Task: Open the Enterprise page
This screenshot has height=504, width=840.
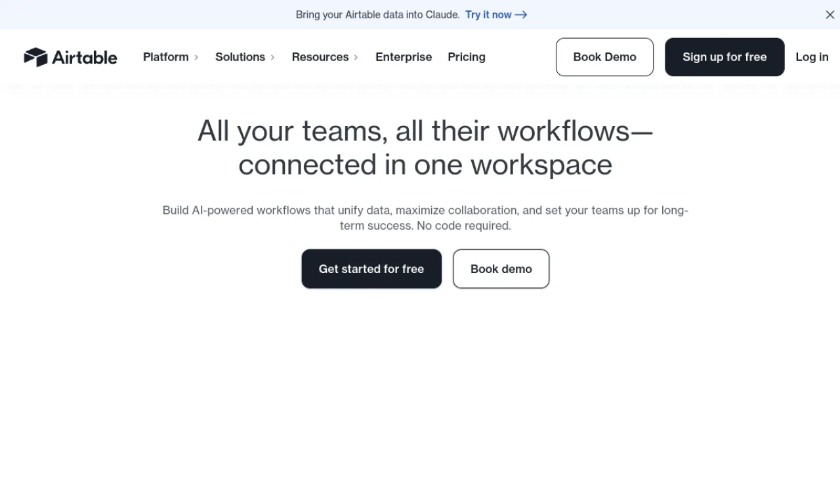Action: pyautogui.click(x=404, y=57)
